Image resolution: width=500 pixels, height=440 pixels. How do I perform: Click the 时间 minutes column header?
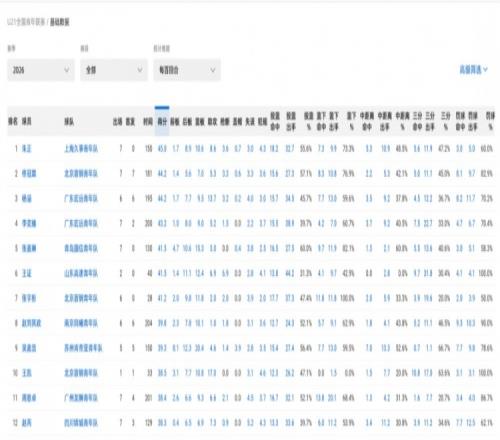click(148, 122)
